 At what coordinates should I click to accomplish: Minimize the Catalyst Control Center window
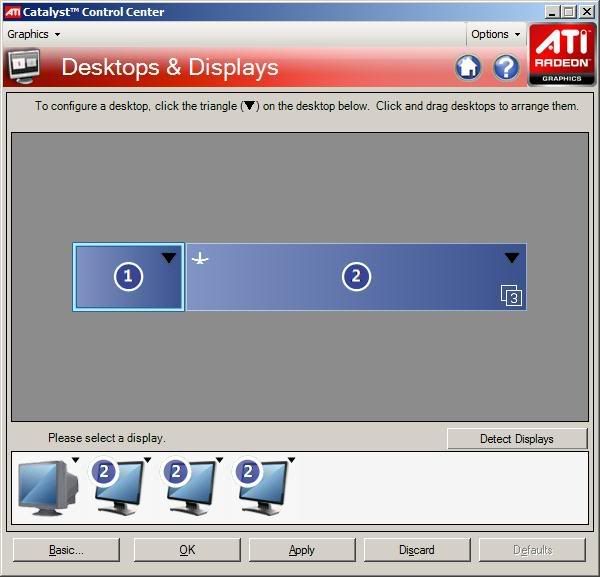click(552, 12)
